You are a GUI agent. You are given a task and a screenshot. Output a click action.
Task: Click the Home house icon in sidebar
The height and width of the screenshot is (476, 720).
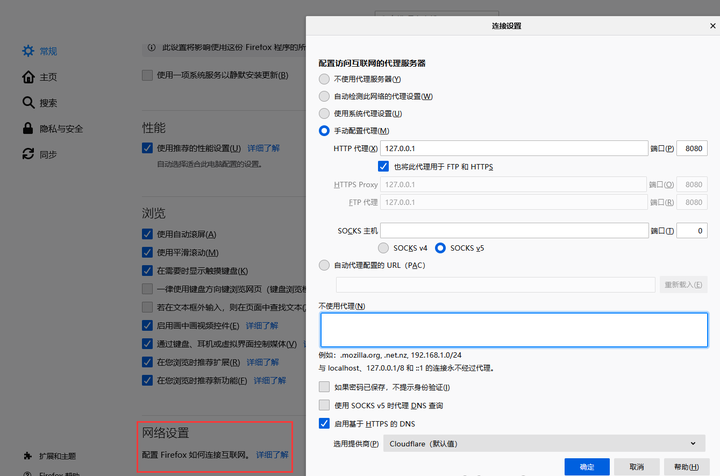point(28,77)
